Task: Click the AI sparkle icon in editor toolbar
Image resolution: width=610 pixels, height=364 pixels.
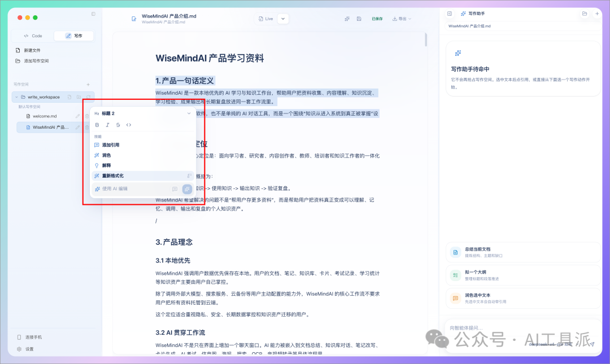Action: click(347, 19)
